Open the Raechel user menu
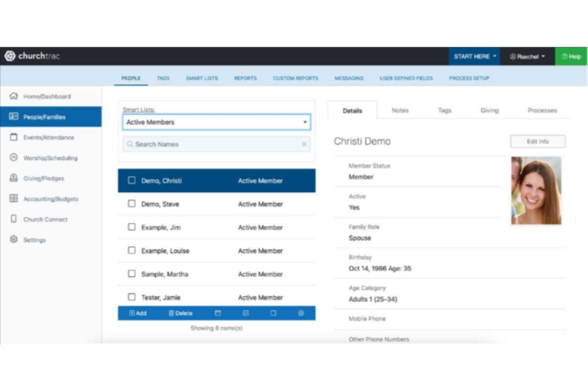The height and width of the screenshot is (392, 588). coord(527,56)
